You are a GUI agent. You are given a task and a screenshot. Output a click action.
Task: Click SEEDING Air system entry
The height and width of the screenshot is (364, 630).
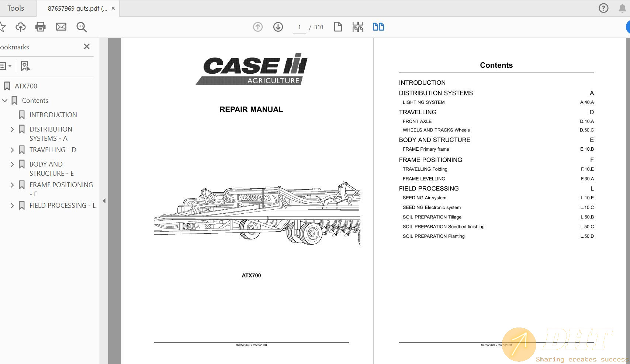pyautogui.click(x=424, y=198)
